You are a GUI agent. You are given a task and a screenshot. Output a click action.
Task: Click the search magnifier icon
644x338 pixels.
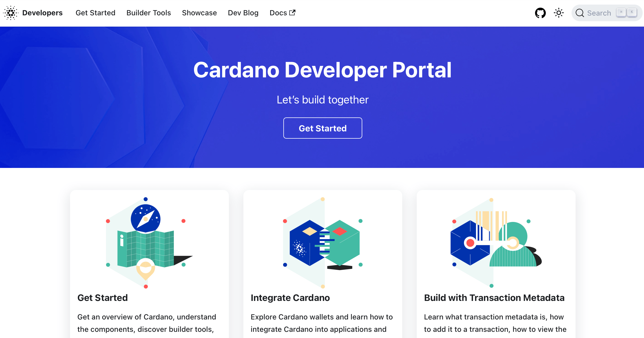[x=580, y=13]
